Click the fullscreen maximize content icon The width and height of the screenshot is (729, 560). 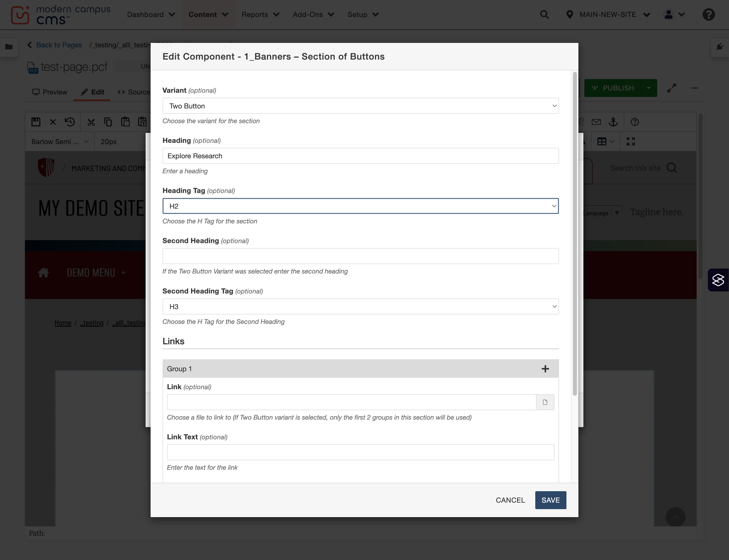631,142
